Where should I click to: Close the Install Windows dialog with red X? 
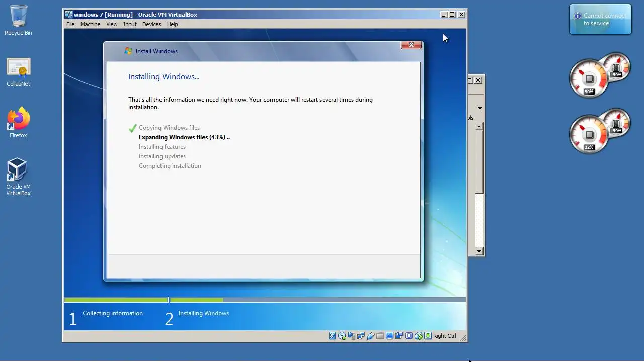pos(411,45)
